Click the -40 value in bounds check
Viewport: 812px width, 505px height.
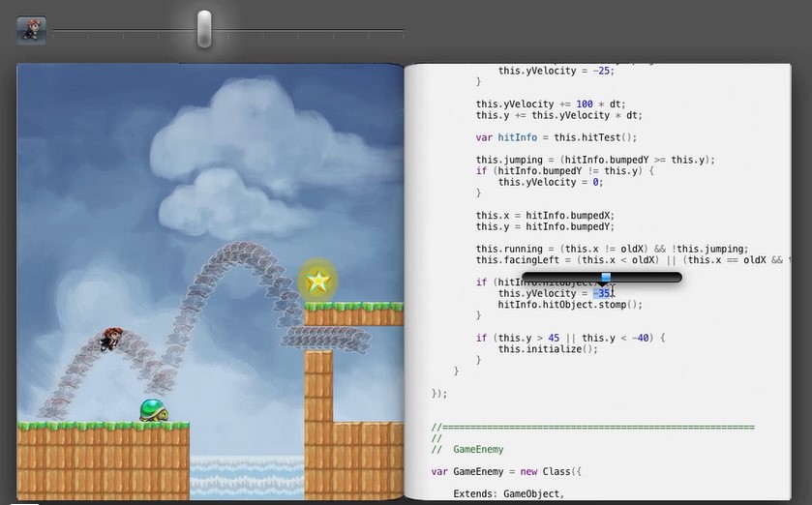click(x=640, y=338)
